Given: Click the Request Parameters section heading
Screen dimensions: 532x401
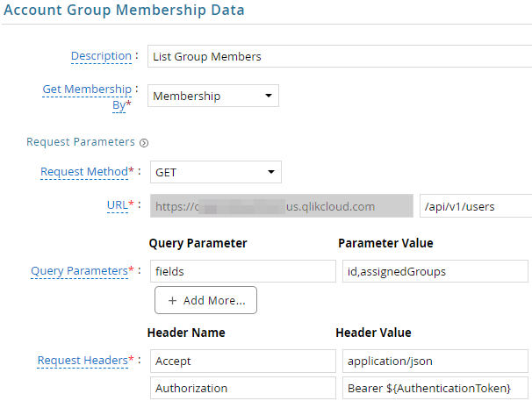Looking at the screenshot, I should (81, 142).
